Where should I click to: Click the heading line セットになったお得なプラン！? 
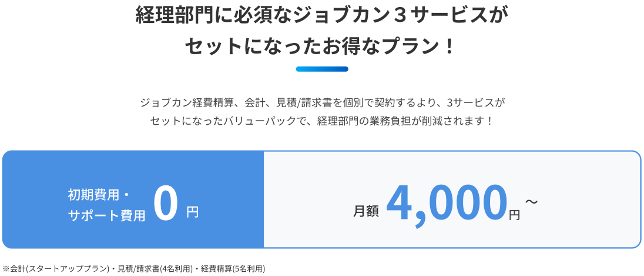[321, 47]
